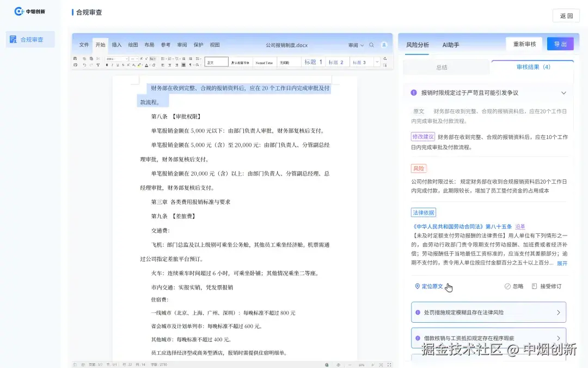Switch to the 插入 ribbon tab
This screenshot has width=588, height=368.
116,45
